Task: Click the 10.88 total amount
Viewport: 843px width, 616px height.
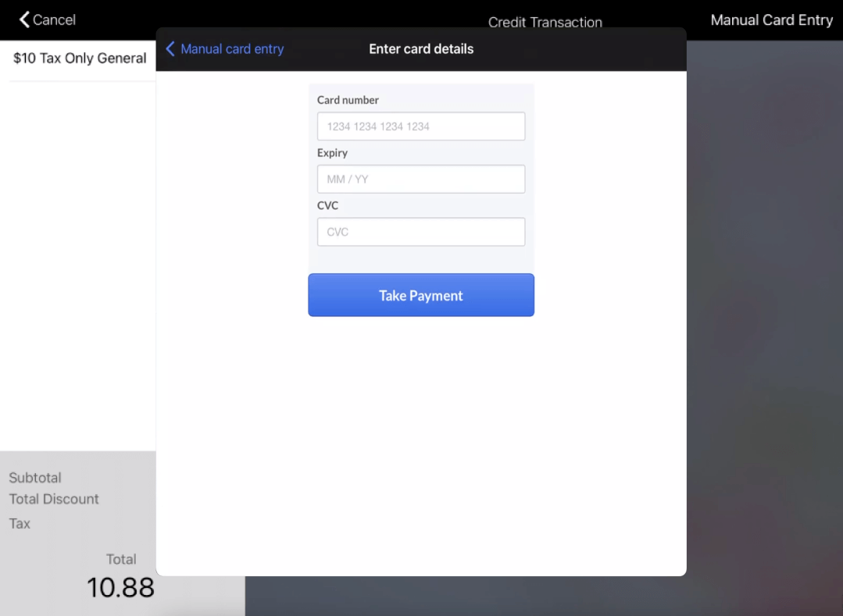Action: pyautogui.click(x=120, y=587)
